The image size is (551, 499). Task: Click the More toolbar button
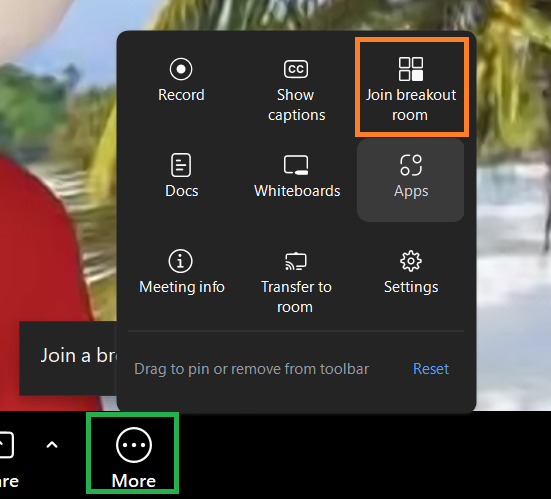(134, 457)
